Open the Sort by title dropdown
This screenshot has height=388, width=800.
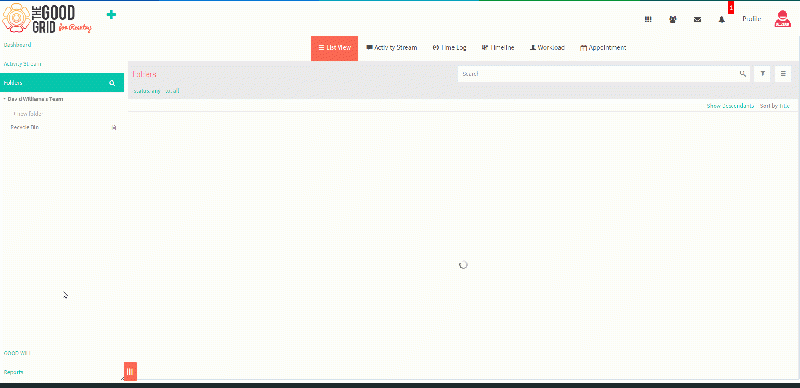[x=774, y=106]
